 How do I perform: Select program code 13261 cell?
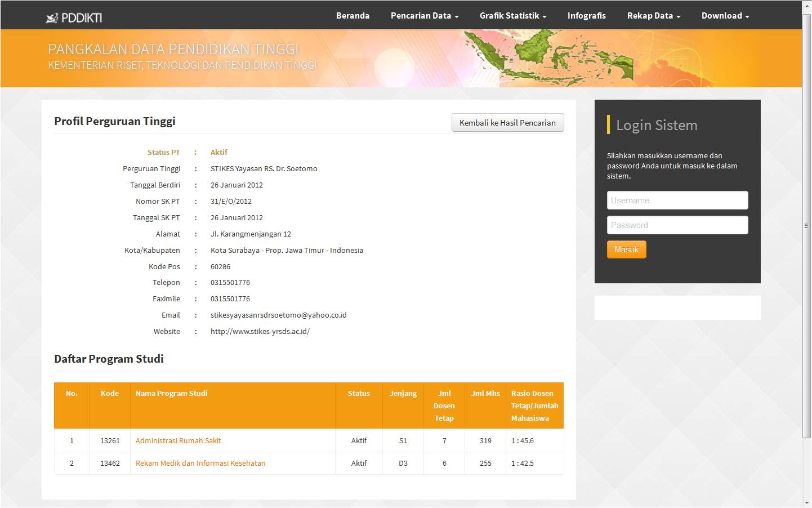[x=110, y=441]
